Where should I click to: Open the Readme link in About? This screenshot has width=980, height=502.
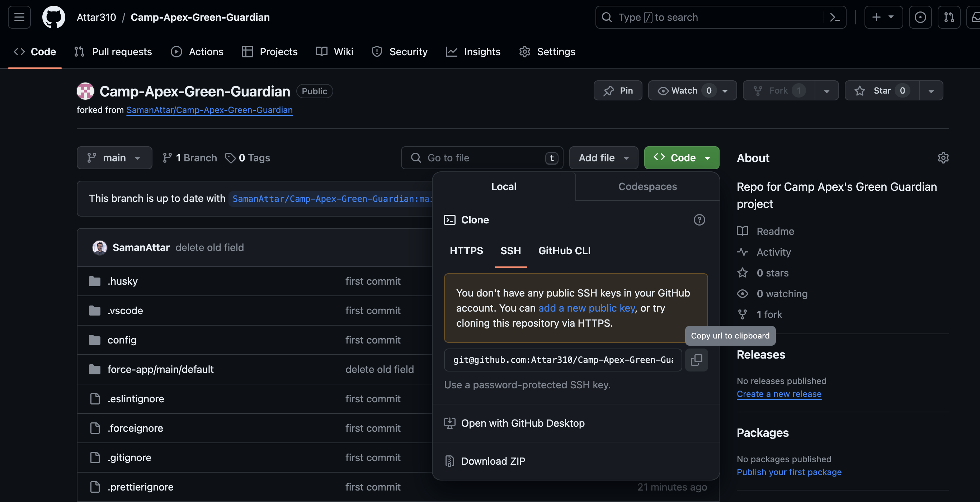(x=765, y=231)
